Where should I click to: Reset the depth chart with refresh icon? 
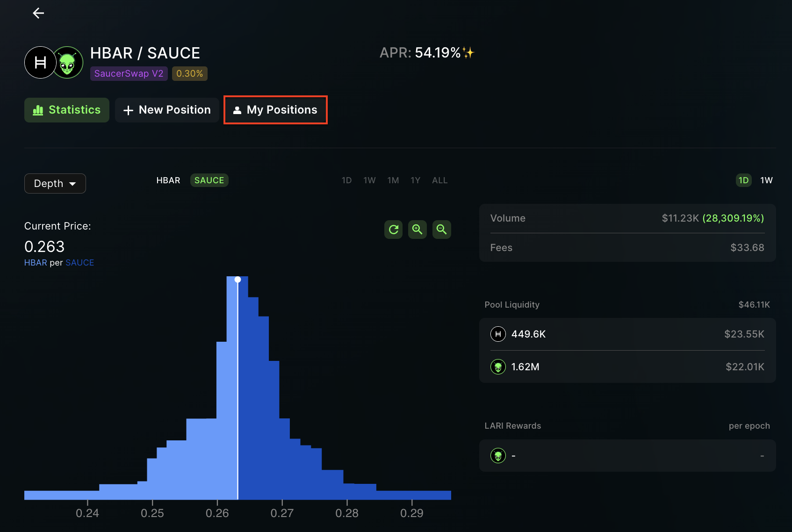(x=394, y=230)
